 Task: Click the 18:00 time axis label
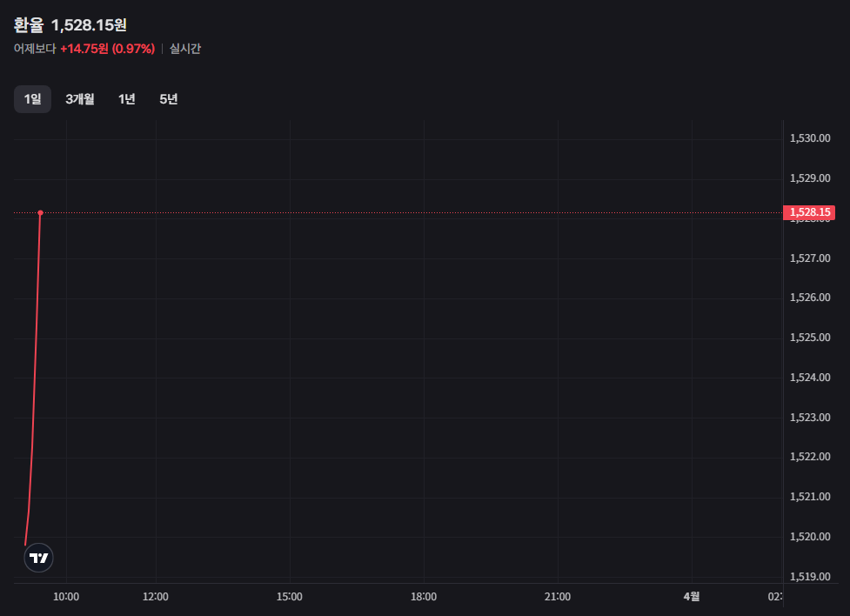coord(424,597)
